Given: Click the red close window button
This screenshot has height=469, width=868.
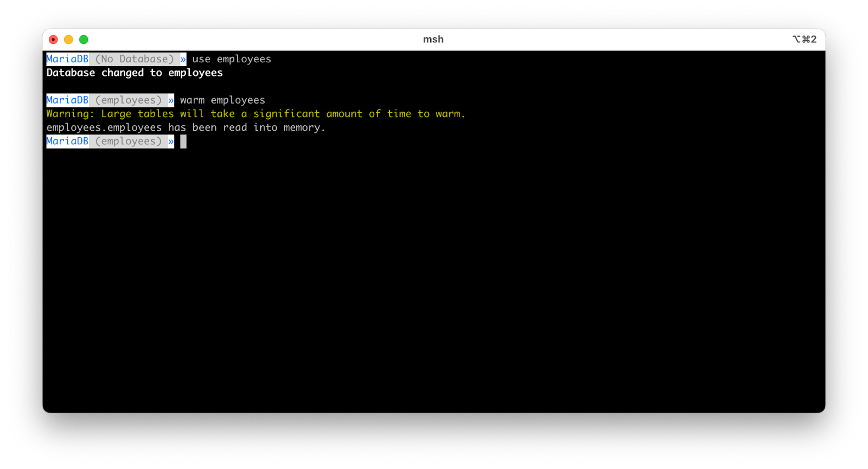Looking at the screenshot, I should pos(53,40).
